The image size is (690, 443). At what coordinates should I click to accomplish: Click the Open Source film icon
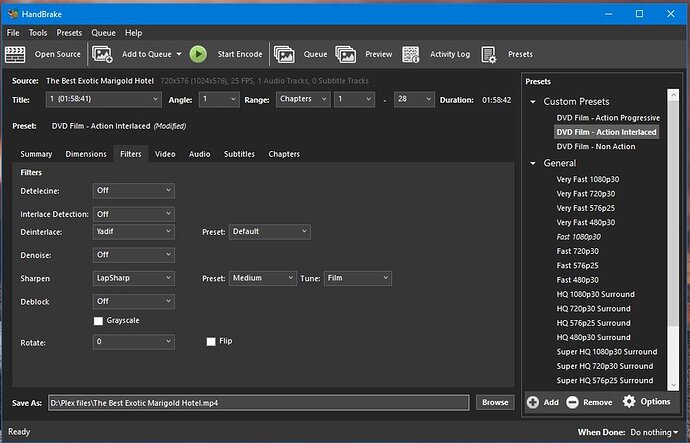17,54
